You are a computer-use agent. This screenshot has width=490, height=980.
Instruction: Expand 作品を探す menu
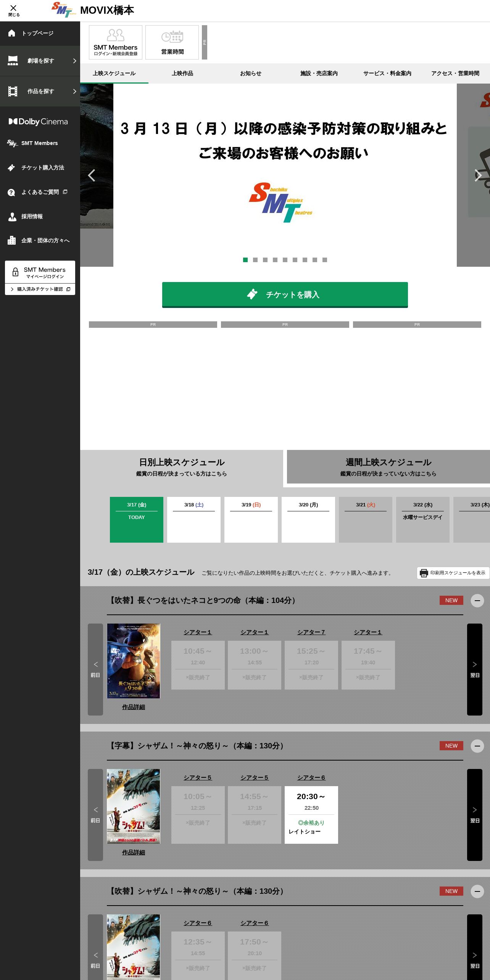pyautogui.click(x=40, y=91)
